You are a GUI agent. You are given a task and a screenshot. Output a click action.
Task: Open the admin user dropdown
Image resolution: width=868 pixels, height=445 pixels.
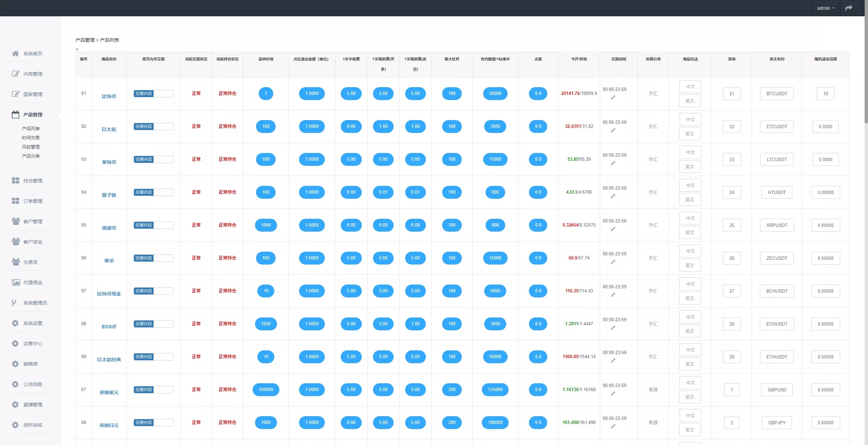826,8
